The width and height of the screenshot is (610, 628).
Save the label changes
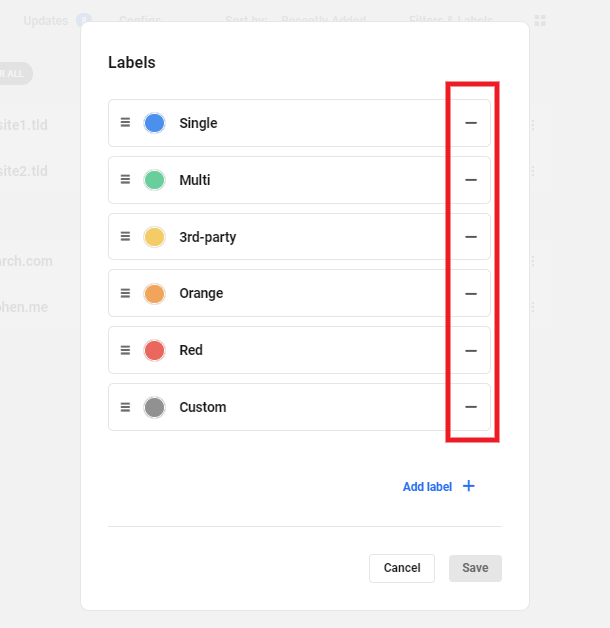click(475, 568)
